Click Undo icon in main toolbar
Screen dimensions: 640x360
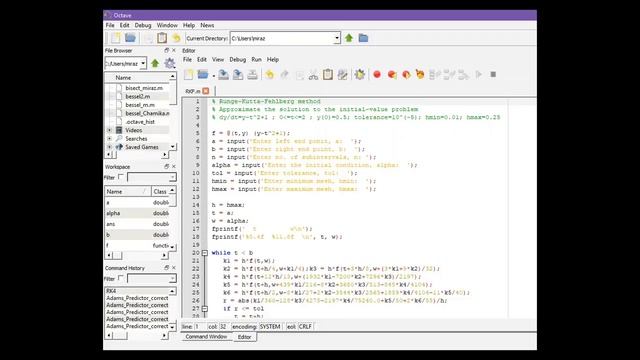click(176, 38)
